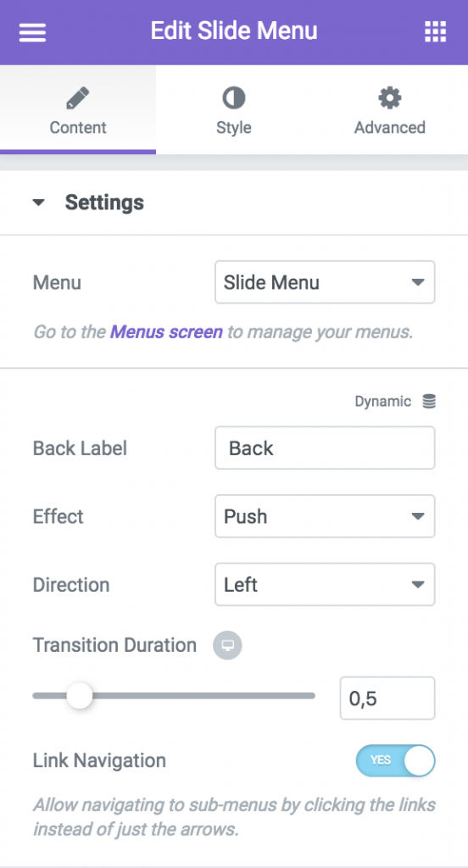Select the Content tab label

point(77,127)
